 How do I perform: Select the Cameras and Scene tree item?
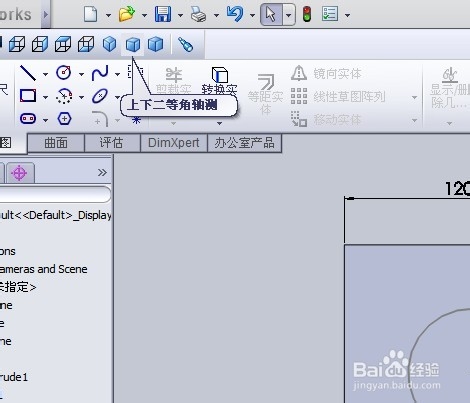(x=43, y=269)
